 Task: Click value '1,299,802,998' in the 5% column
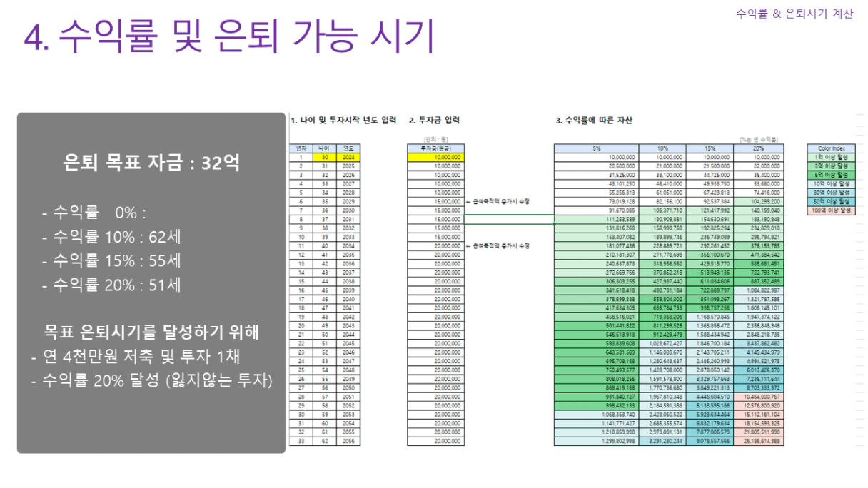click(x=596, y=442)
